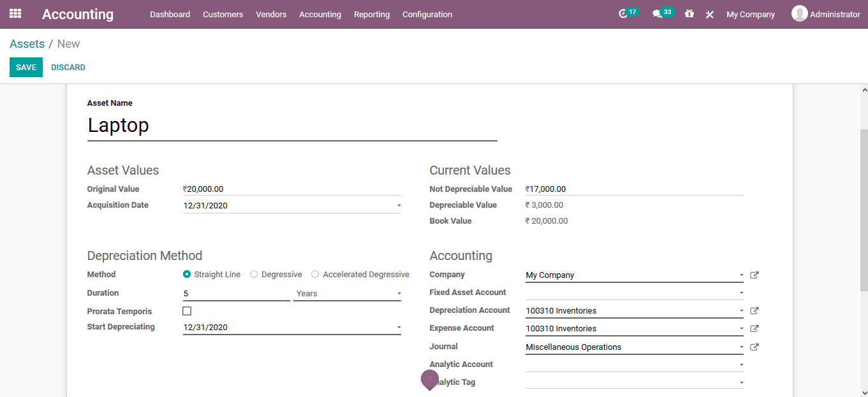Open developer tools via the wrench icon

(710, 14)
